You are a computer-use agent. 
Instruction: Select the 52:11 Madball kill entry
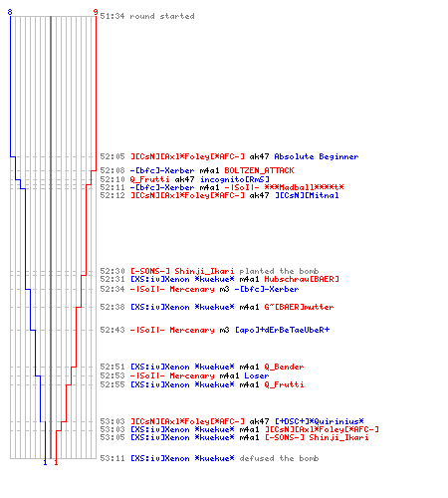click(222, 187)
